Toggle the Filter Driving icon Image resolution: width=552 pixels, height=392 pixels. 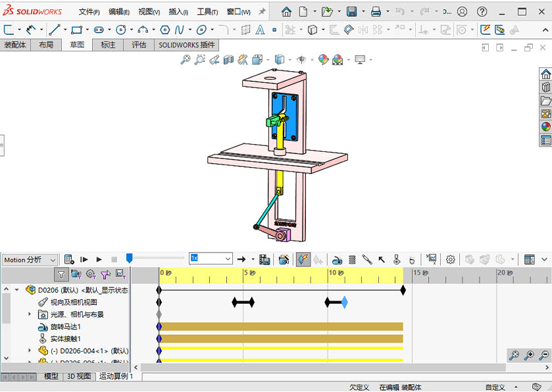click(x=91, y=274)
